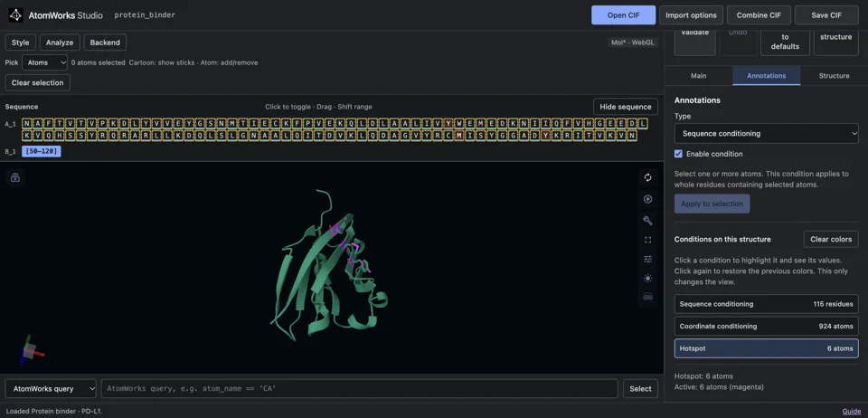Viewport: 868px width, 418px height.
Task: Click the B_1 chain label
Action: point(11,152)
